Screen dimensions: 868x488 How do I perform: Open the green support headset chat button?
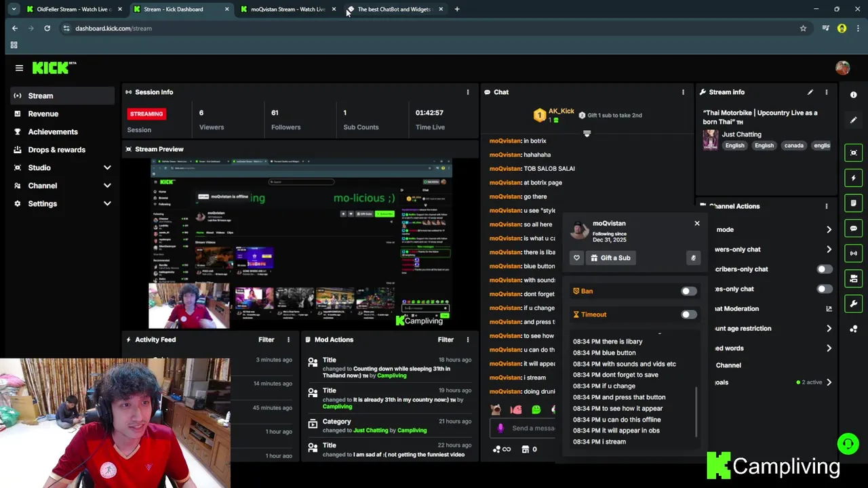point(848,444)
